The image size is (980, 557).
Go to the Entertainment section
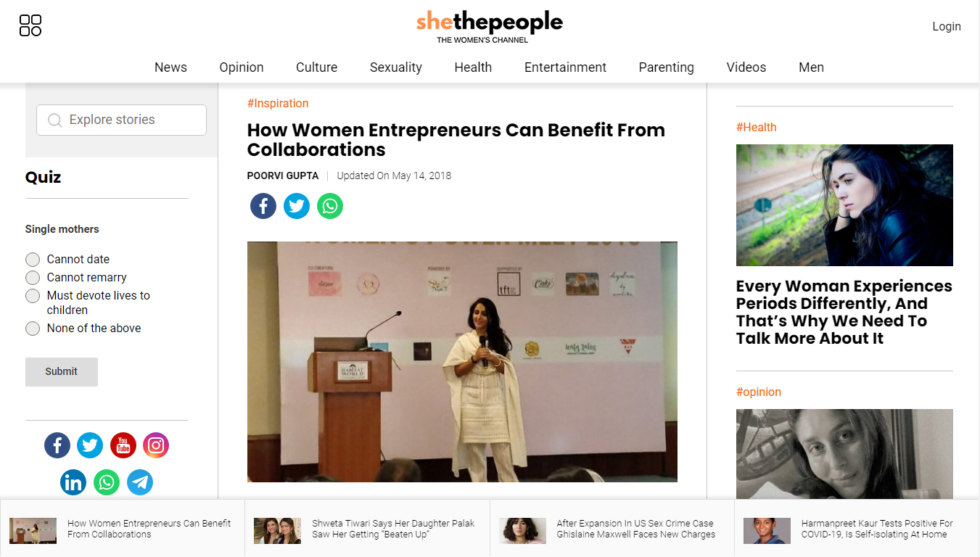[x=565, y=67]
